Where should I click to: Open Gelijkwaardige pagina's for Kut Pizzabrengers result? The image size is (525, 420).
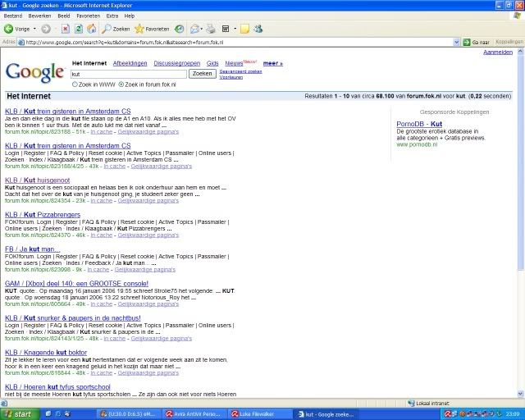point(148,235)
